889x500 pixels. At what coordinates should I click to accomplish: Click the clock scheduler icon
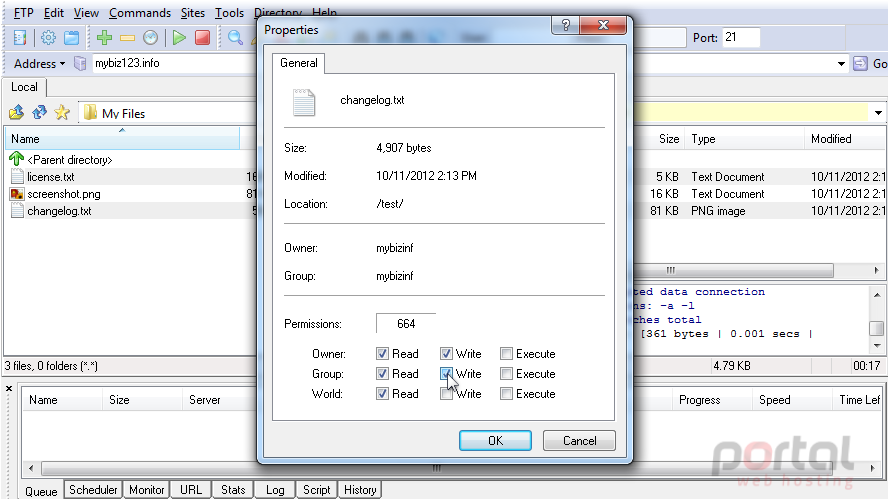150,38
